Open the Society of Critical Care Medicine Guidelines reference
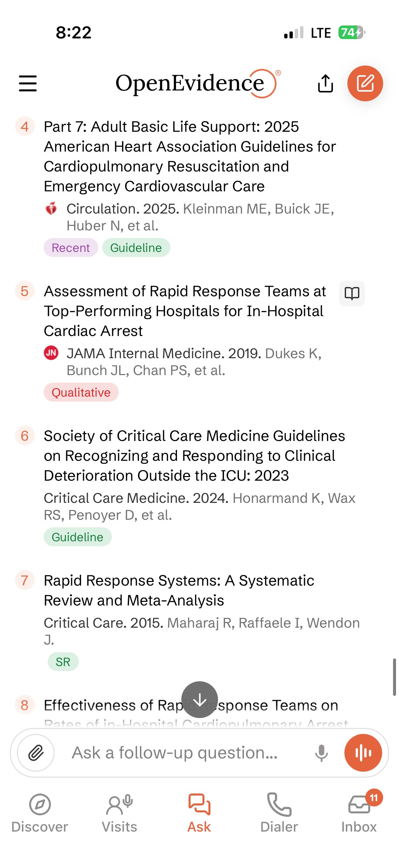Screen dimensions: 399x868 194,456
